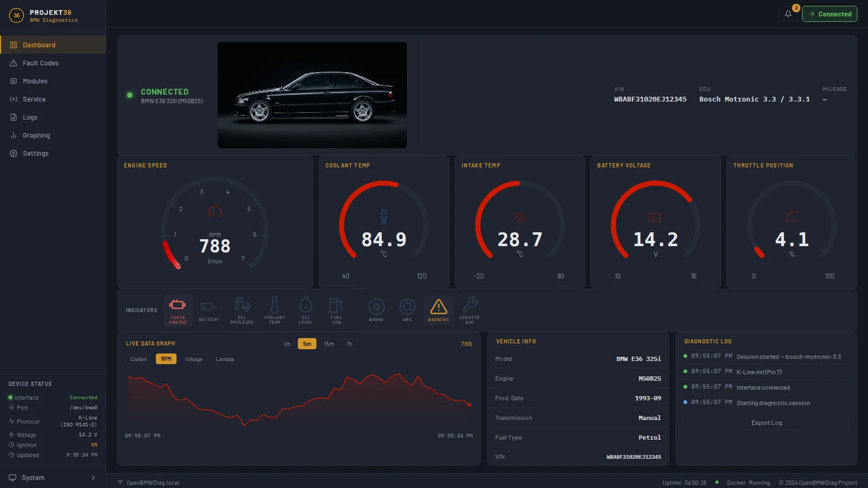Viewport: 868px width, 488px height.
Task: Click the Service Due wrench icon
Action: tap(470, 304)
